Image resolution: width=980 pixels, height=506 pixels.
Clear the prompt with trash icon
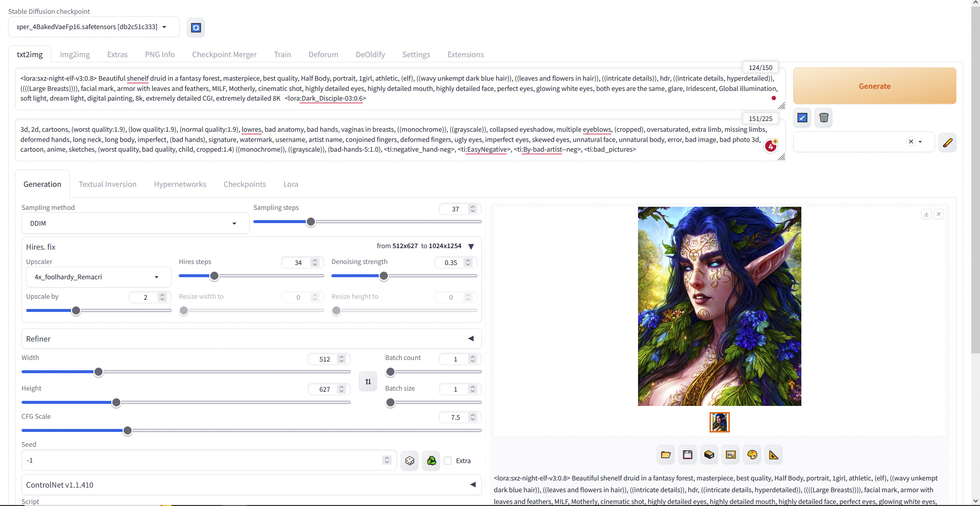point(824,118)
